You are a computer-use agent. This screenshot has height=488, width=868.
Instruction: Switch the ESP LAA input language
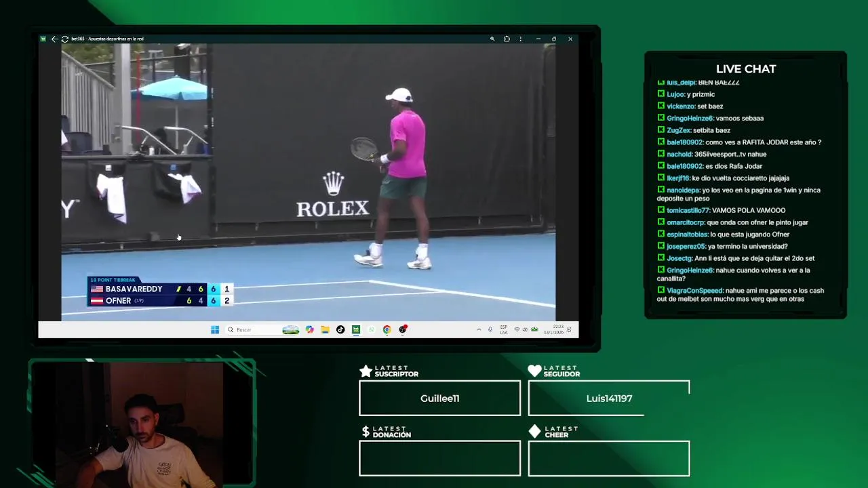pyautogui.click(x=504, y=329)
